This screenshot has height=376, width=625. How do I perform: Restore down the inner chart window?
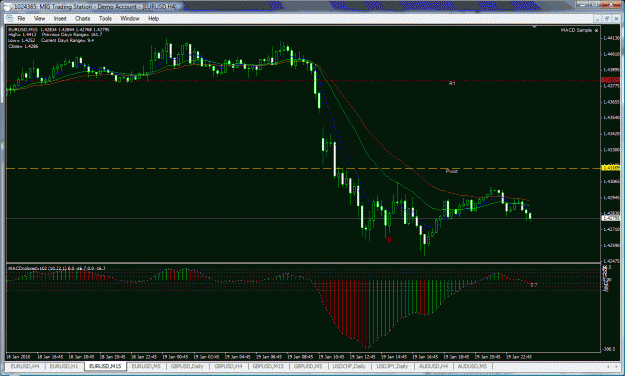coord(607,18)
